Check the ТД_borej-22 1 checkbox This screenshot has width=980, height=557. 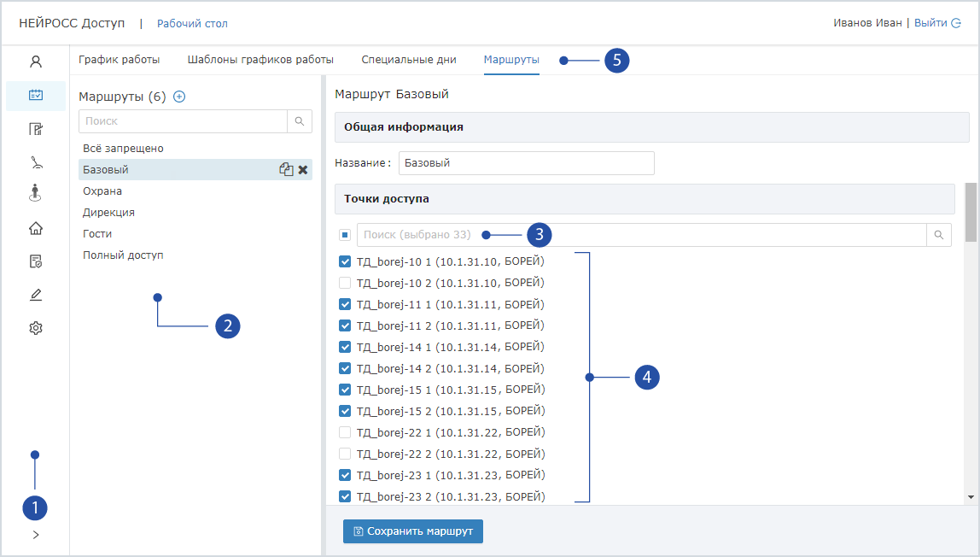tap(345, 432)
